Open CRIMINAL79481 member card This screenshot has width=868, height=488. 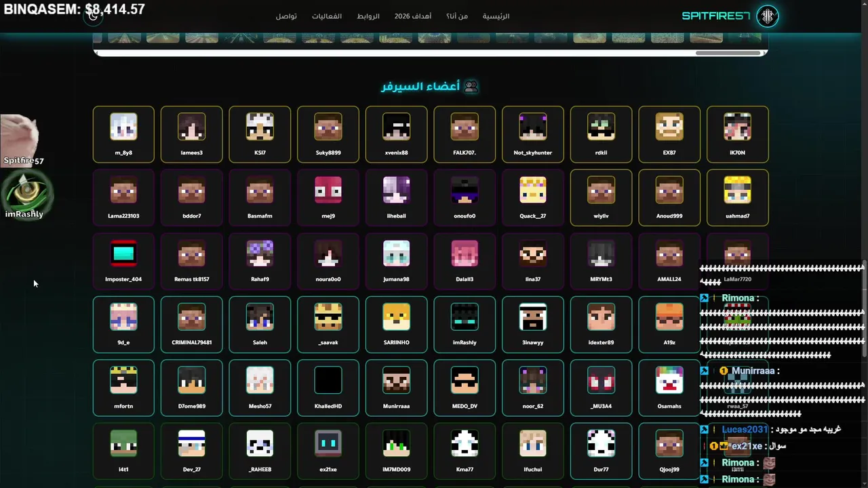(191, 325)
